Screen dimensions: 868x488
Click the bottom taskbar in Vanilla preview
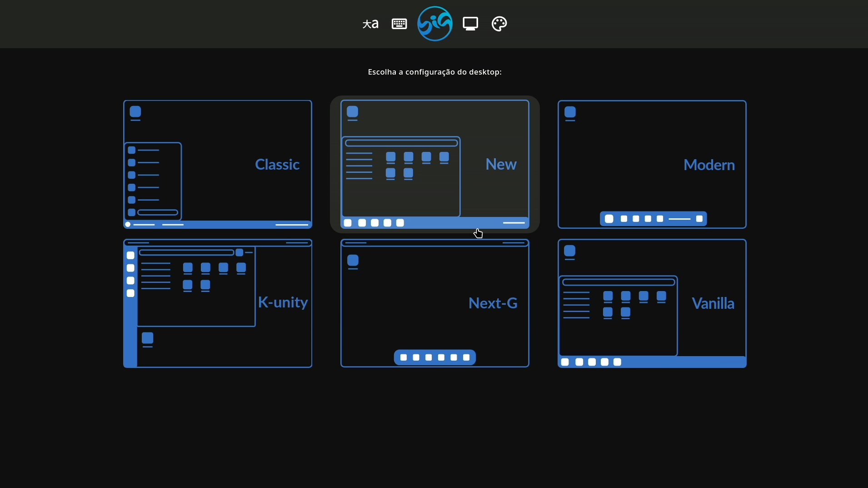(682, 362)
